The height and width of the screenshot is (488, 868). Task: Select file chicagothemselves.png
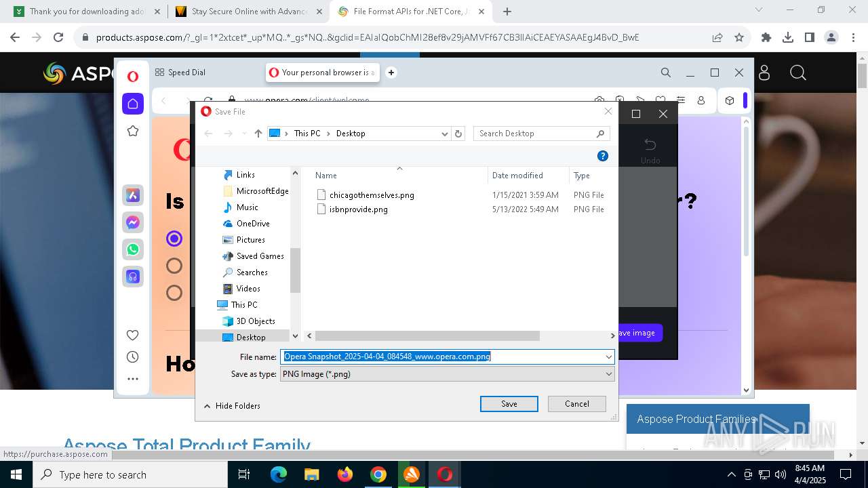click(x=372, y=195)
